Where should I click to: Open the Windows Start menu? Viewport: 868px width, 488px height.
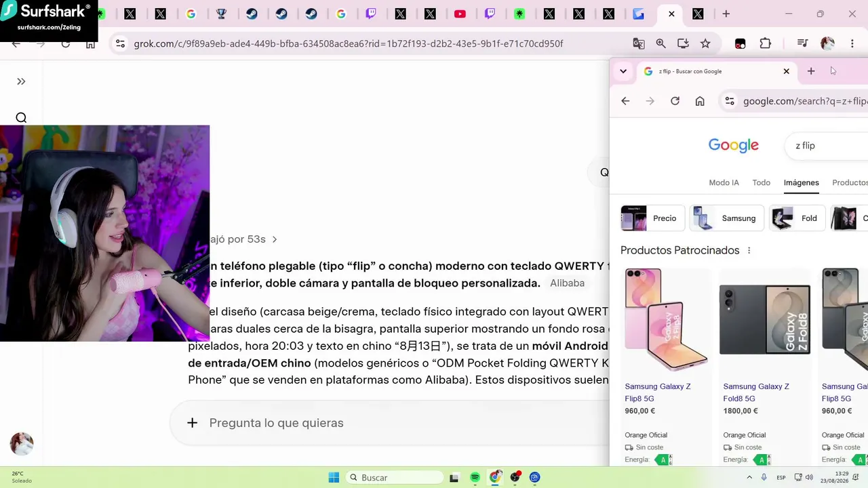tap(334, 478)
